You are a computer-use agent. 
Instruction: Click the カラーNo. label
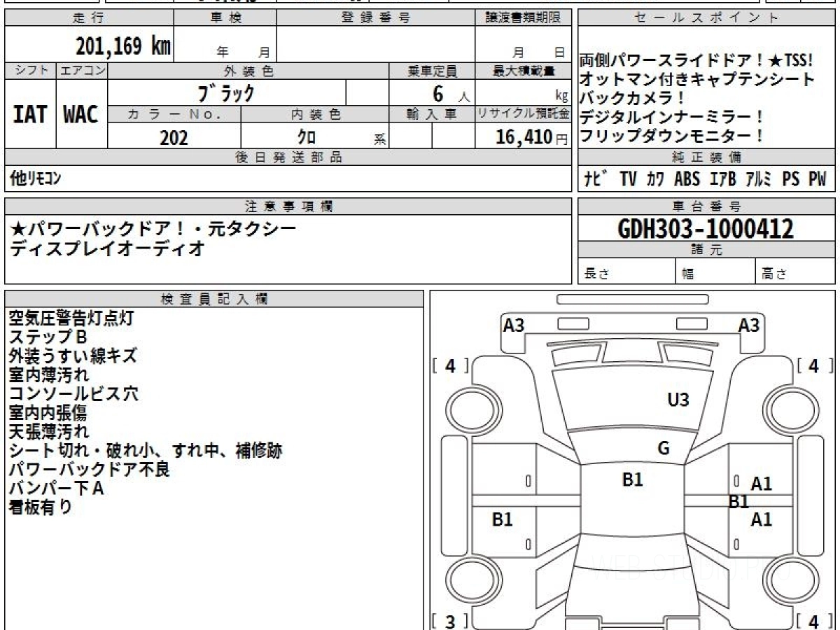tap(174, 114)
